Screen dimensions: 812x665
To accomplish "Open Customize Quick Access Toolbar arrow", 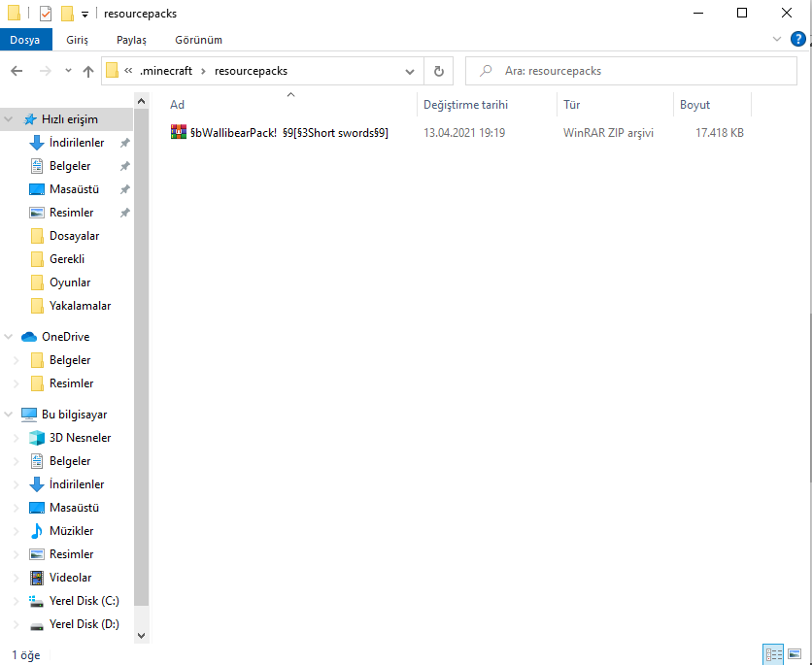I will pyautogui.click(x=85, y=14).
